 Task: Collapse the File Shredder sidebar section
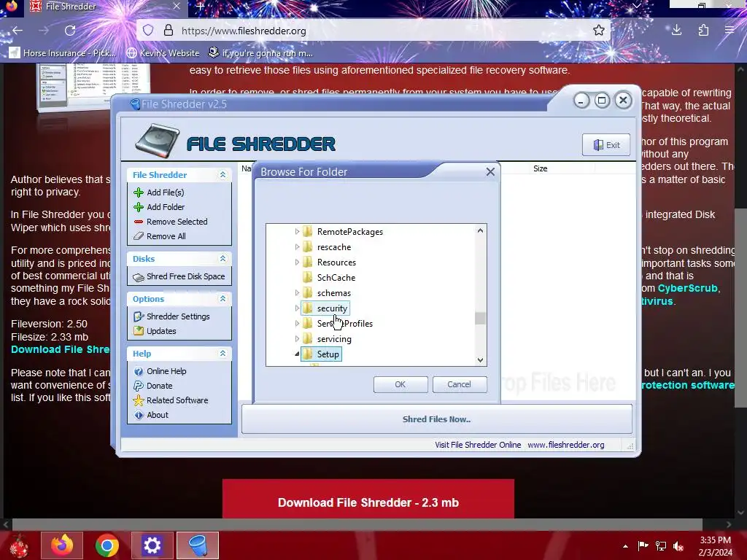click(222, 175)
